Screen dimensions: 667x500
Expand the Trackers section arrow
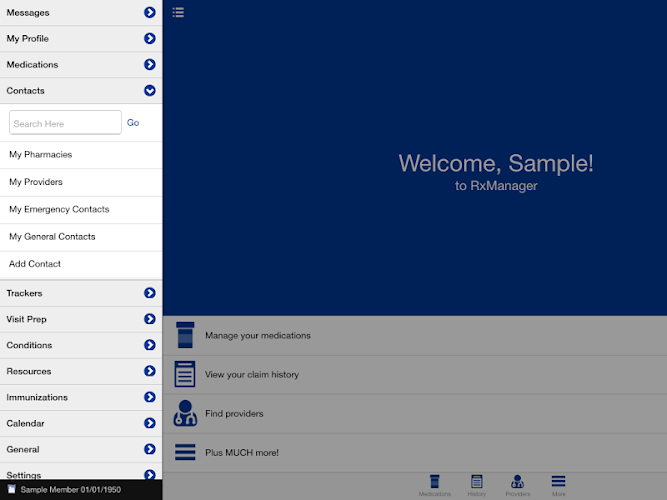(150, 293)
